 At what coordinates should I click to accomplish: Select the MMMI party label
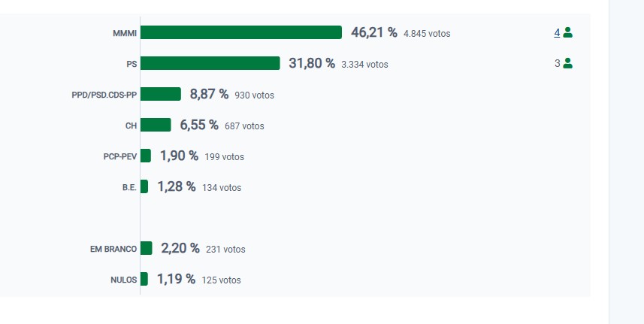pyautogui.click(x=124, y=33)
